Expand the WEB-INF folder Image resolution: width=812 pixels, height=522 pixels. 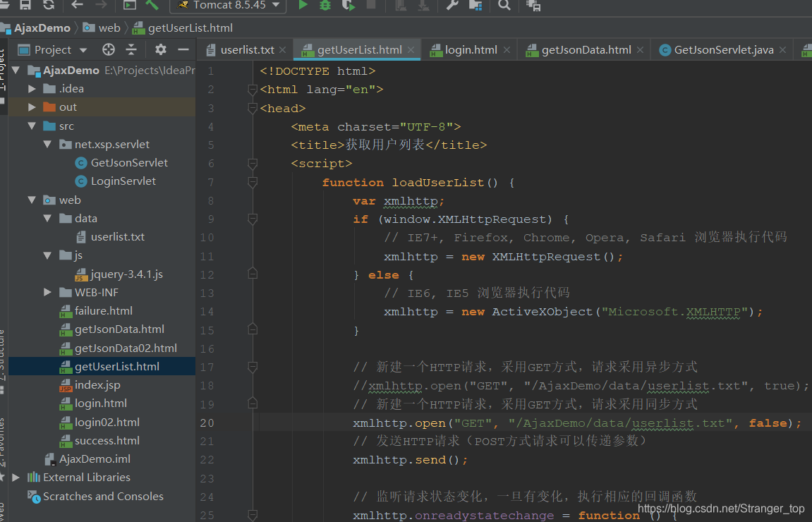click(47, 293)
